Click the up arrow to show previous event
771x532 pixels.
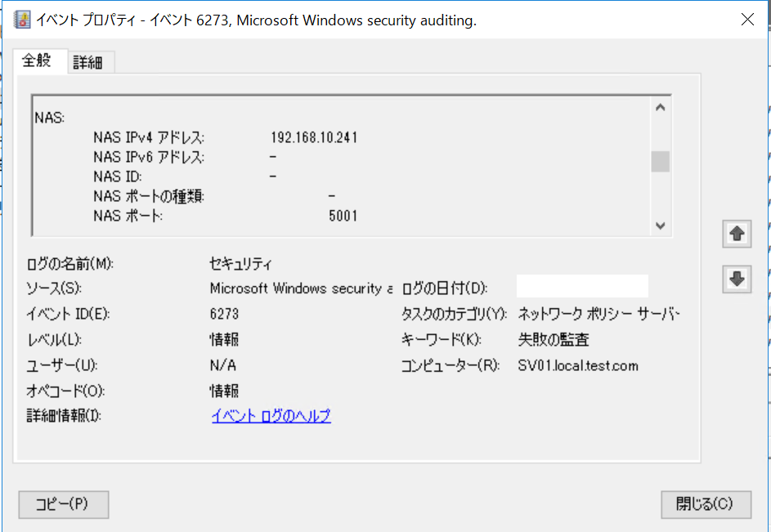(x=737, y=234)
